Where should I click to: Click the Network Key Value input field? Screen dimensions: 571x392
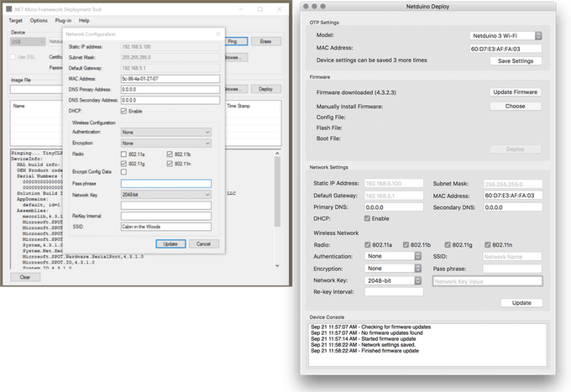point(487,281)
